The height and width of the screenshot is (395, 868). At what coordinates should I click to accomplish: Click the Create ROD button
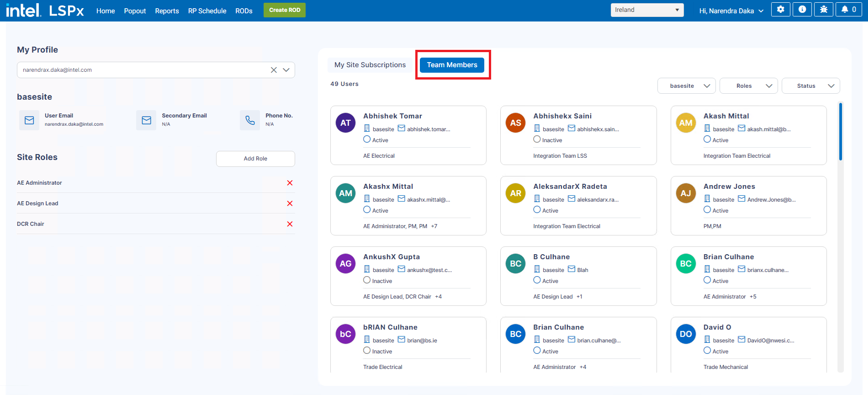point(284,10)
